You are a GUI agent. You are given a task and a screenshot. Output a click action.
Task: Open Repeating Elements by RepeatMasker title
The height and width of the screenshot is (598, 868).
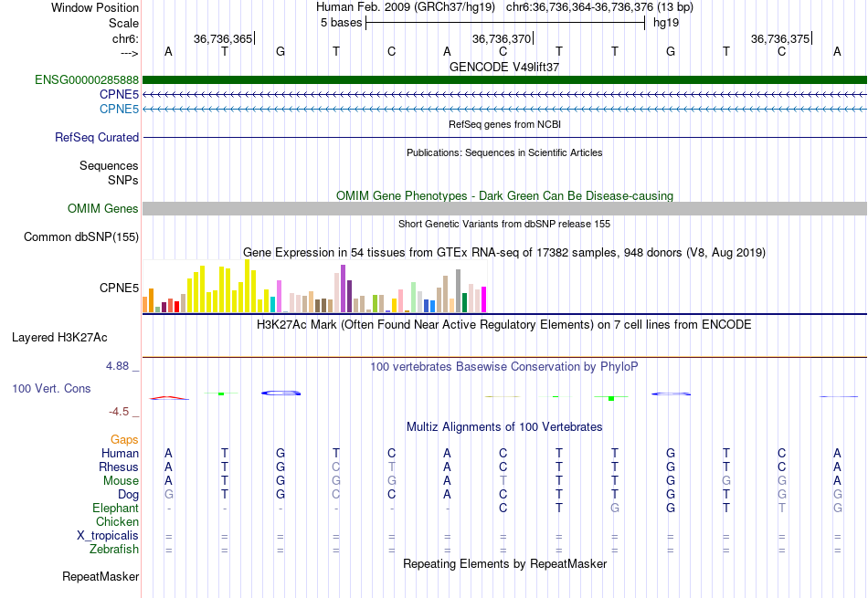pyautogui.click(x=504, y=563)
